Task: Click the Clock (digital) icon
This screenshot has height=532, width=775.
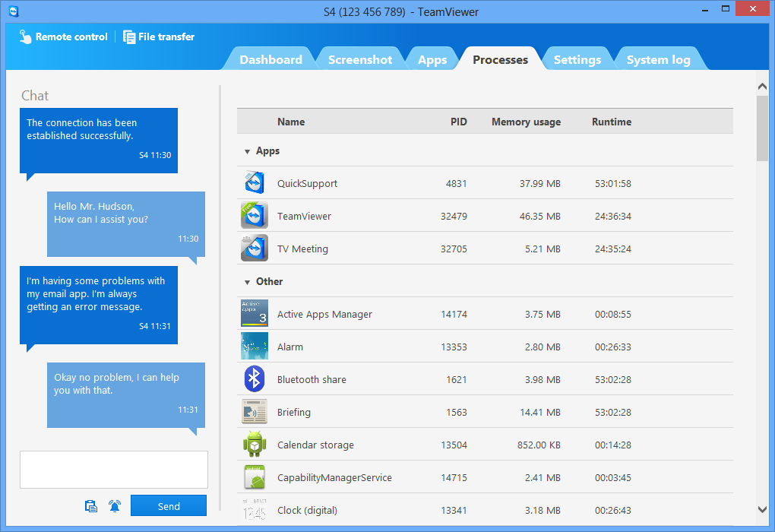Action: tap(255, 509)
